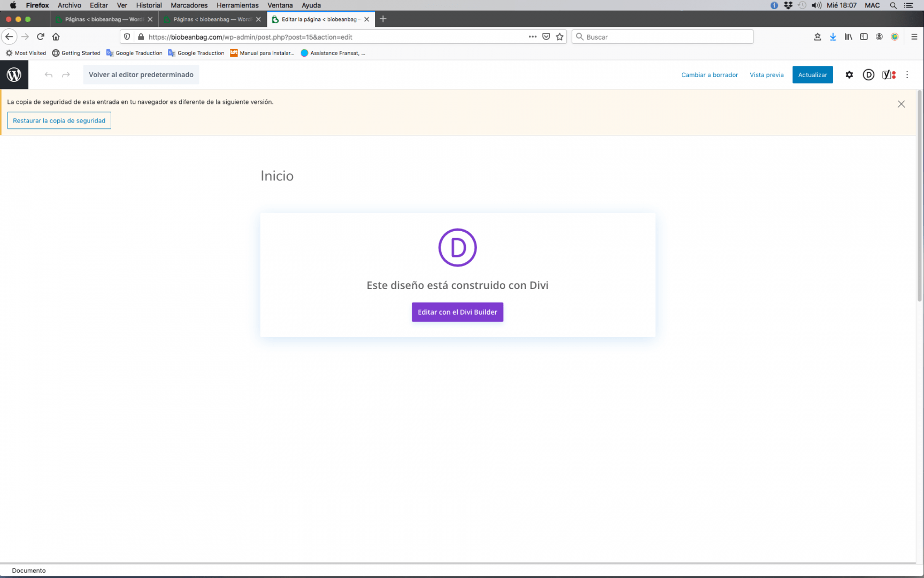
Task: Click Restaurar la copia de seguridad
Action: (59, 120)
